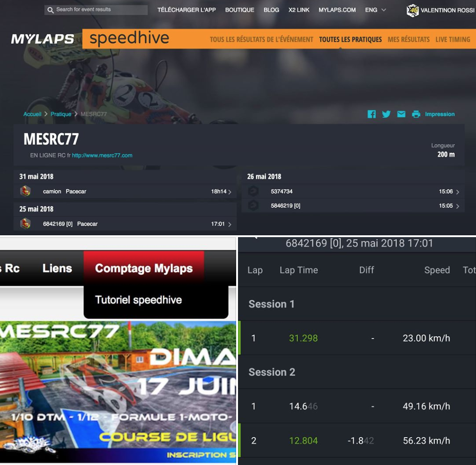The image size is (476, 465).
Task: Switch to TOUTES LES PRATIQUES tab
Action: point(351,39)
